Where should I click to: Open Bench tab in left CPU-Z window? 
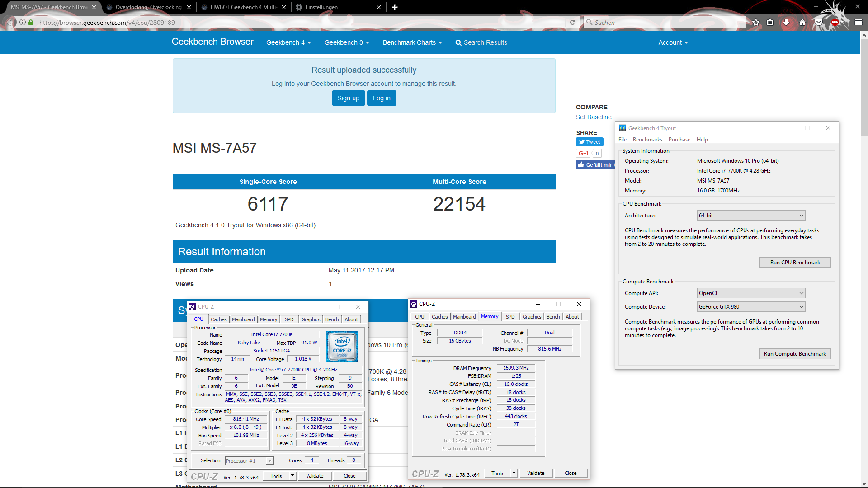(x=332, y=319)
